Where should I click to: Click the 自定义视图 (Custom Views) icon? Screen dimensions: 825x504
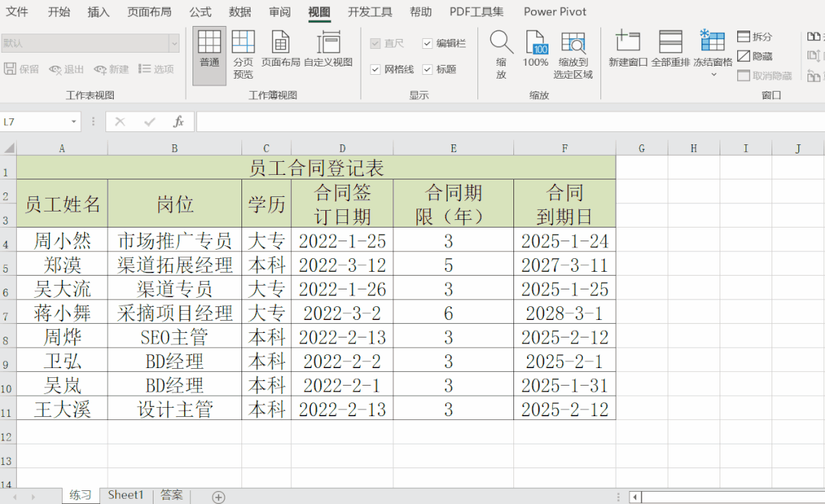(330, 46)
